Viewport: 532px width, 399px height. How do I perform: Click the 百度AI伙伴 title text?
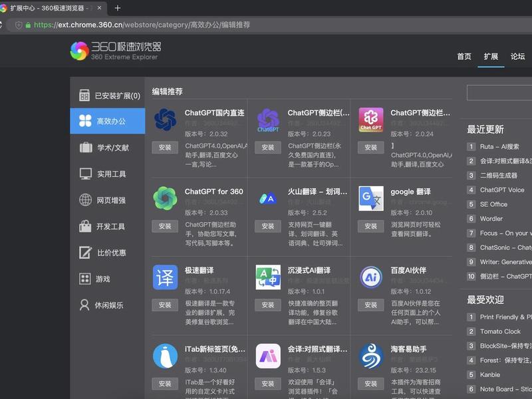click(x=408, y=271)
